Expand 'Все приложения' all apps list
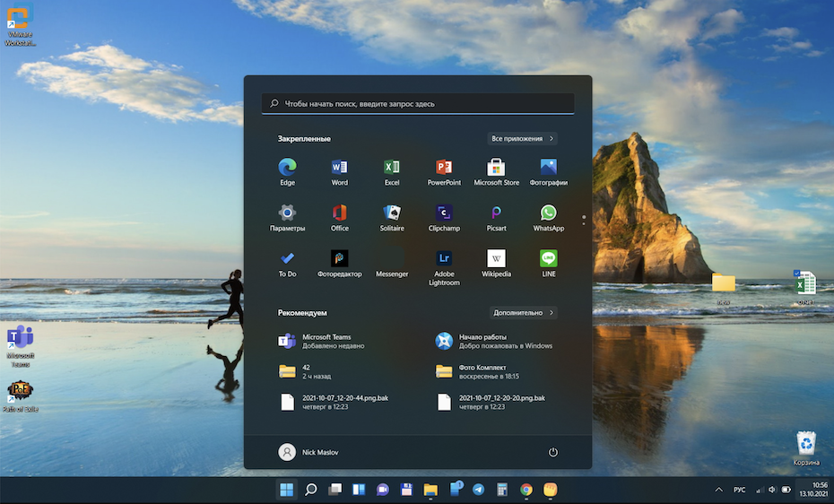Image resolution: width=834 pixels, height=504 pixels. [x=523, y=139]
